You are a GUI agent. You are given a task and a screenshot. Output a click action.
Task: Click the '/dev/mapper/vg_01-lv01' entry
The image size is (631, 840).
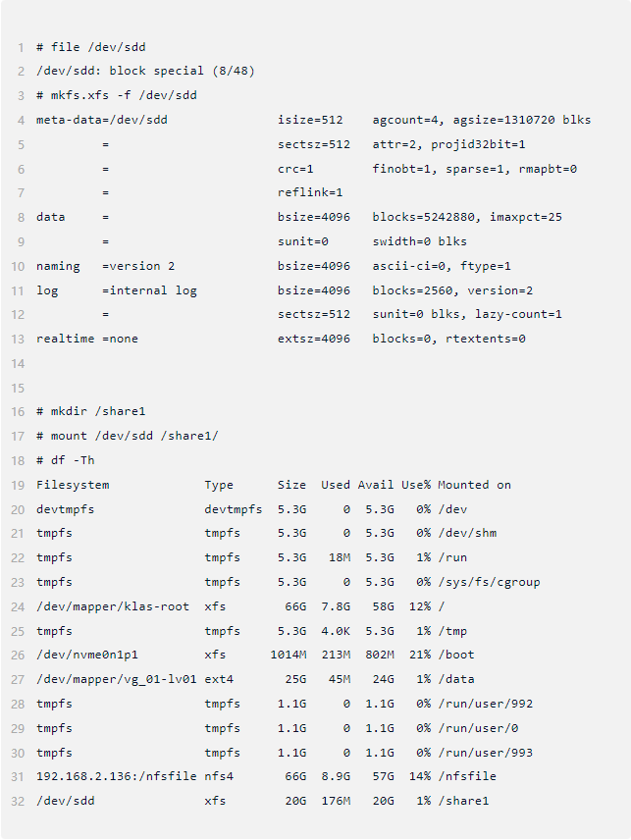[117, 679]
